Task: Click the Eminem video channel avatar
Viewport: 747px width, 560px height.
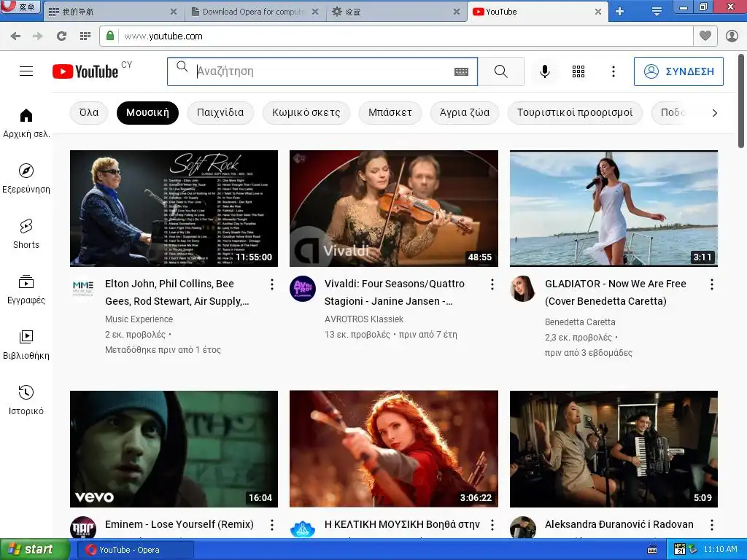Action: tap(83, 528)
